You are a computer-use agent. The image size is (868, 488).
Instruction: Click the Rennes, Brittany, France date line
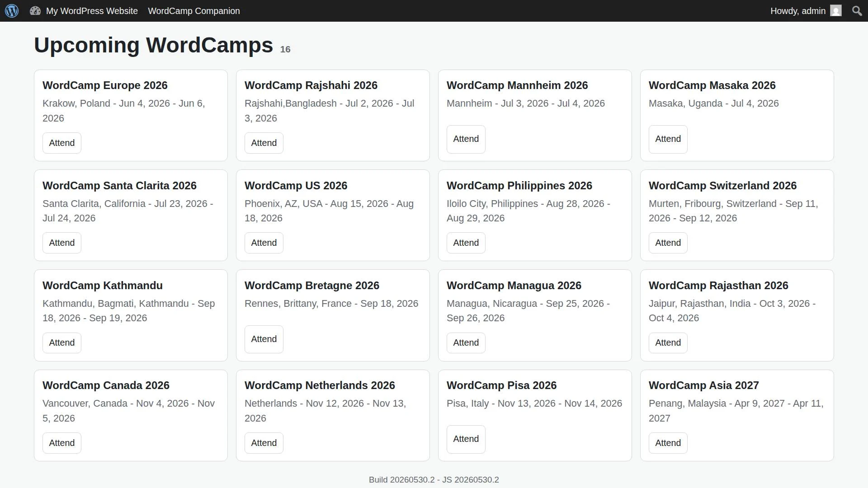331,304
